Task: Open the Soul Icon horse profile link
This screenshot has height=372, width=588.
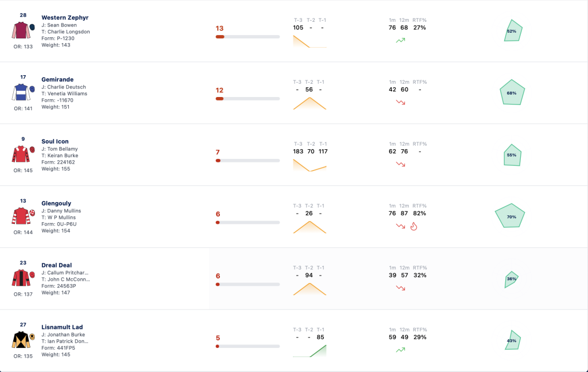Action: tap(55, 141)
